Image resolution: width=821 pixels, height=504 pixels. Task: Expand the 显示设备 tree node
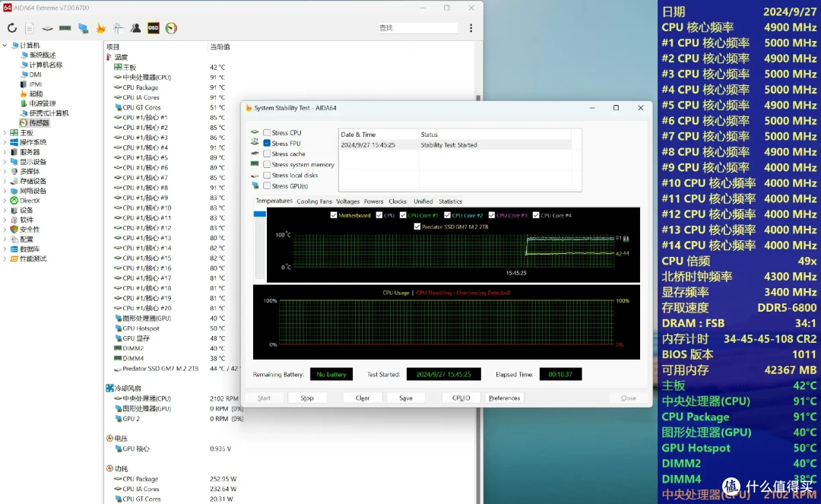(5, 162)
